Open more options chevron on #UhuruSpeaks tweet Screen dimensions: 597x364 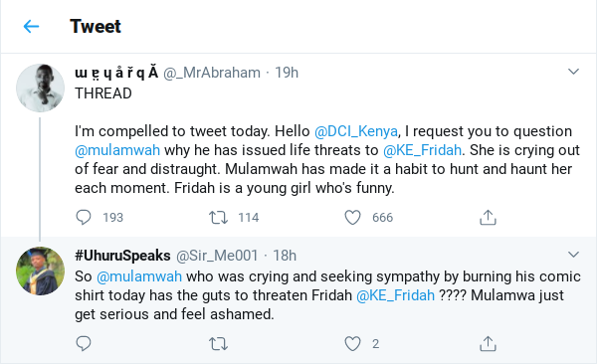[x=573, y=255]
